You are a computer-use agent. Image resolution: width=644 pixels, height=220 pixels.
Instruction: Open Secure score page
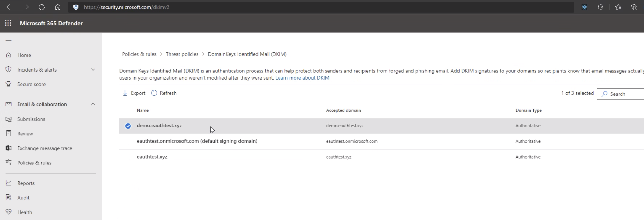coord(32,84)
